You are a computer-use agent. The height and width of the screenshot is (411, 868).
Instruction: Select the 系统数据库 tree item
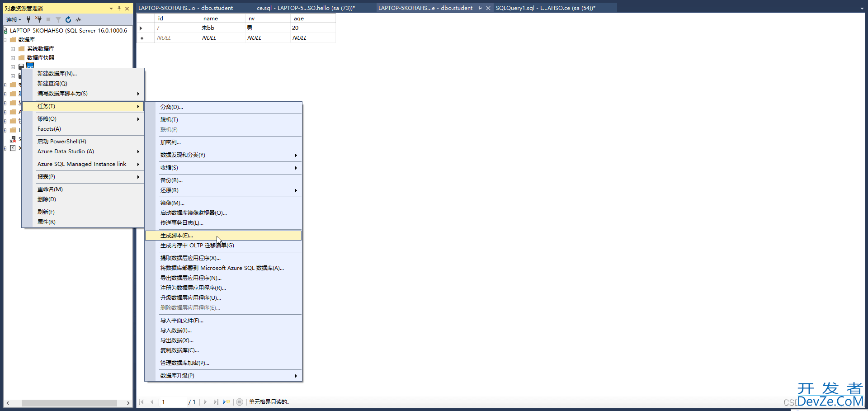(x=41, y=49)
